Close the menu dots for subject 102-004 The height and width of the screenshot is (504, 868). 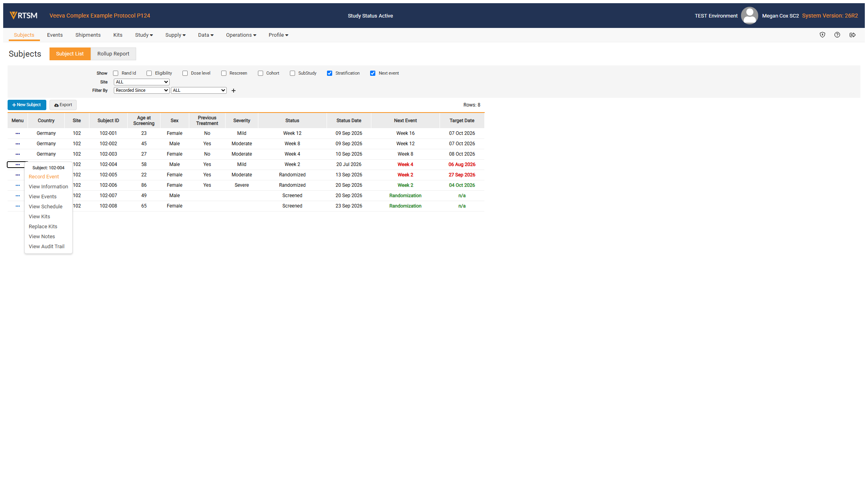18,164
